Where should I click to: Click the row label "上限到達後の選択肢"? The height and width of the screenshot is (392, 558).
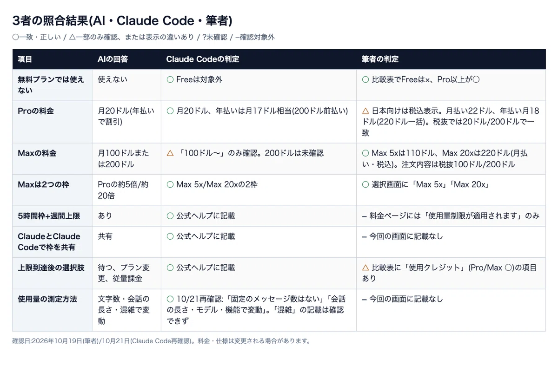pos(52,273)
